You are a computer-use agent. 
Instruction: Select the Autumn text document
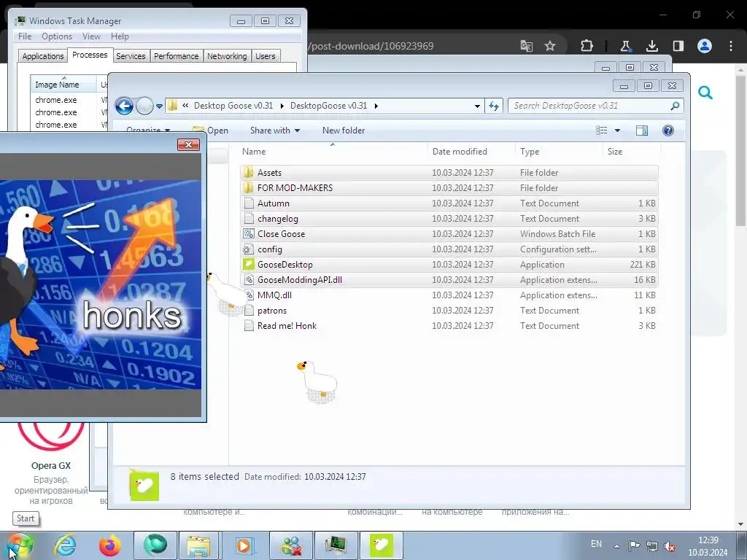pos(449,203)
